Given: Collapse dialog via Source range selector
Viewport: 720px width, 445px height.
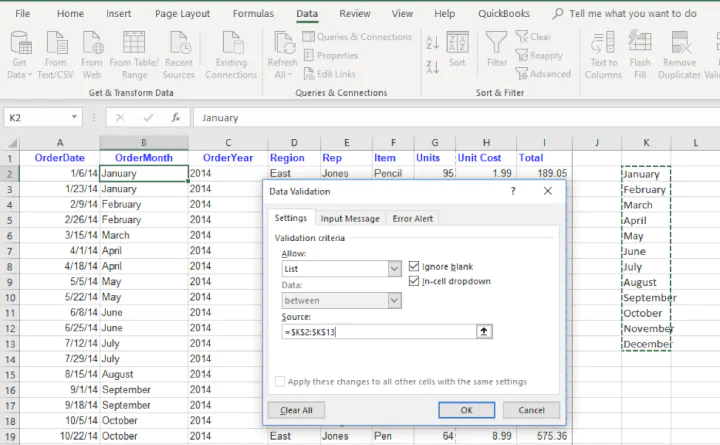Looking at the screenshot, I should [484, 332].
